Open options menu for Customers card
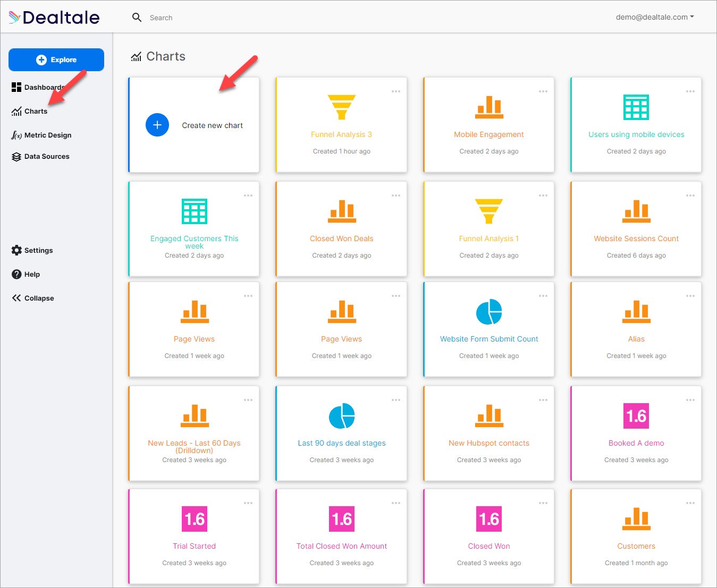The width and height of the screenshot is (717, 588). tap(690, 503)
